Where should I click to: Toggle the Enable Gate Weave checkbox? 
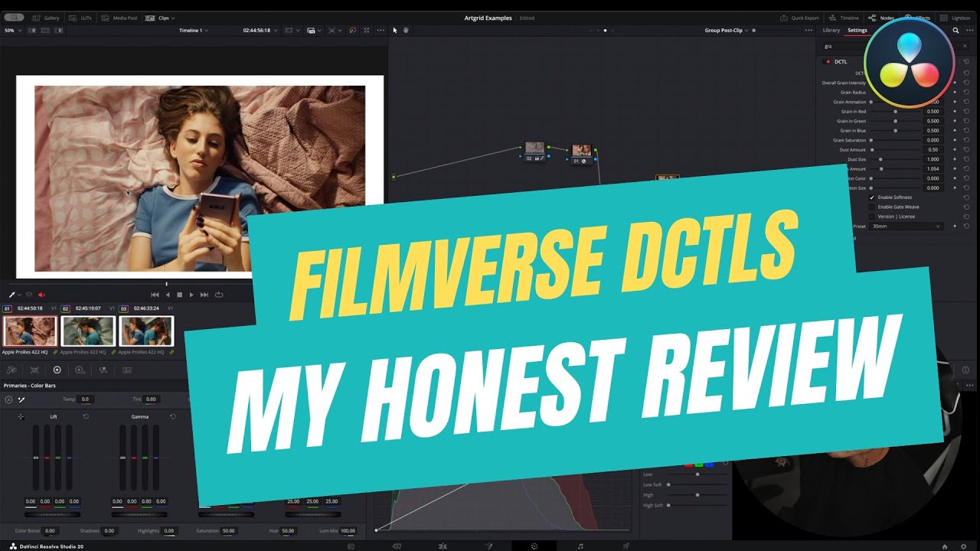(872, 207)
